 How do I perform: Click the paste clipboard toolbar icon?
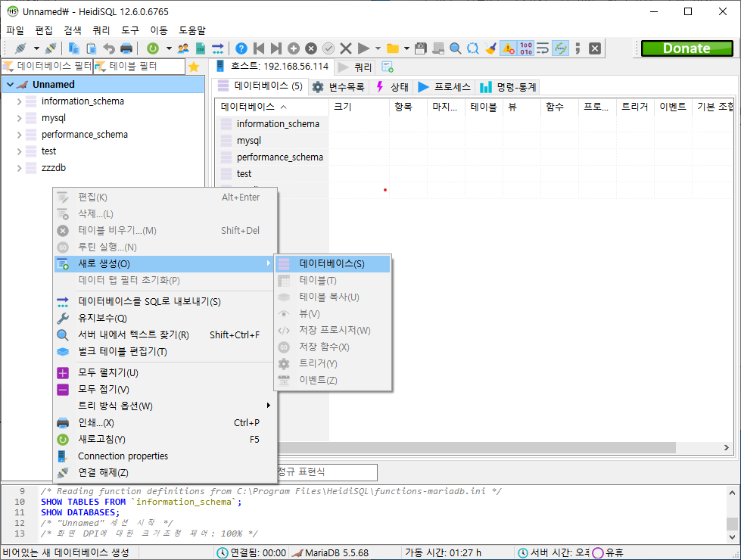point(92,48)
